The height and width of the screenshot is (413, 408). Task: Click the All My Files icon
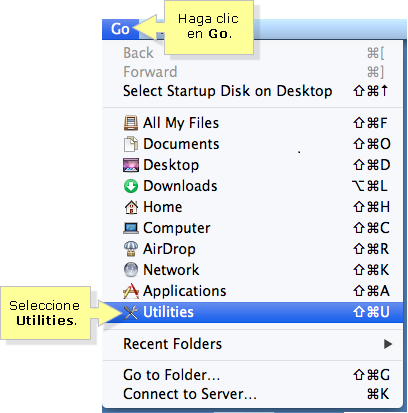coord(131,123)
